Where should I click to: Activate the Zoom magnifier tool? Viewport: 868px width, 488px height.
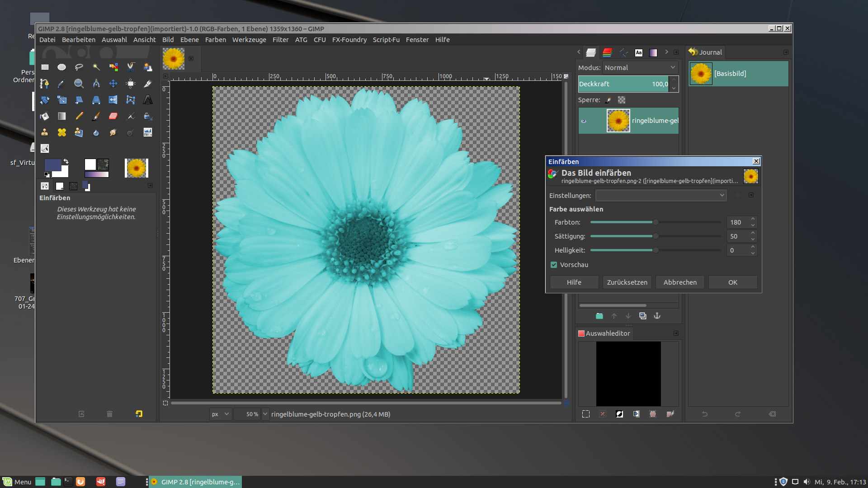tap(79, 84)
